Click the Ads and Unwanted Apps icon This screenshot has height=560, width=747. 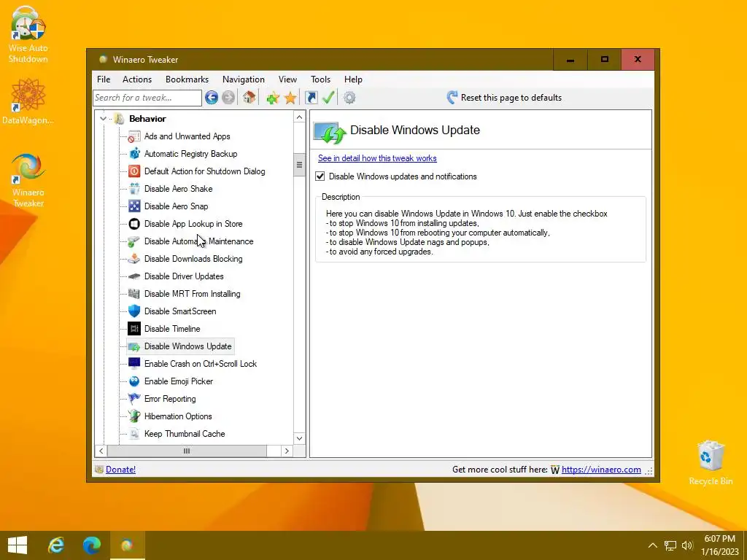pos(134,136)
